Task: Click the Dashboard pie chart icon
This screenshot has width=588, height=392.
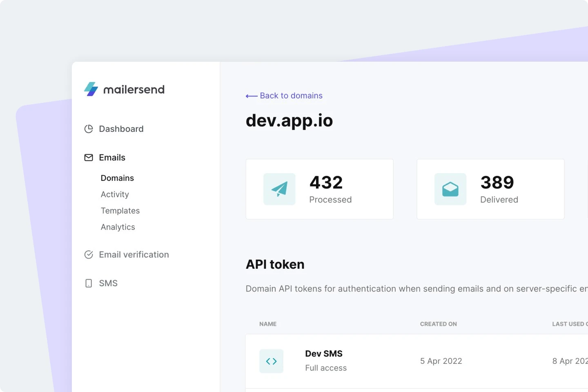Action: coord(89,129)
